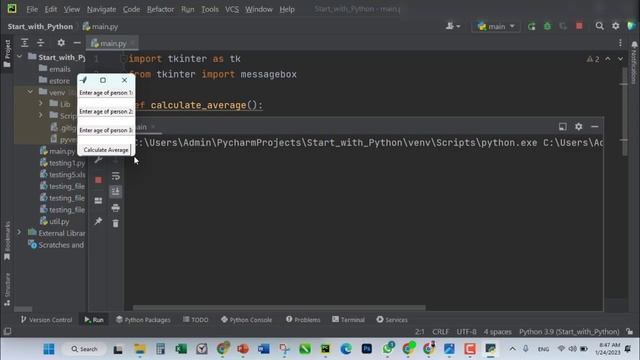Click the print icon in Run console

pos(116,208)
